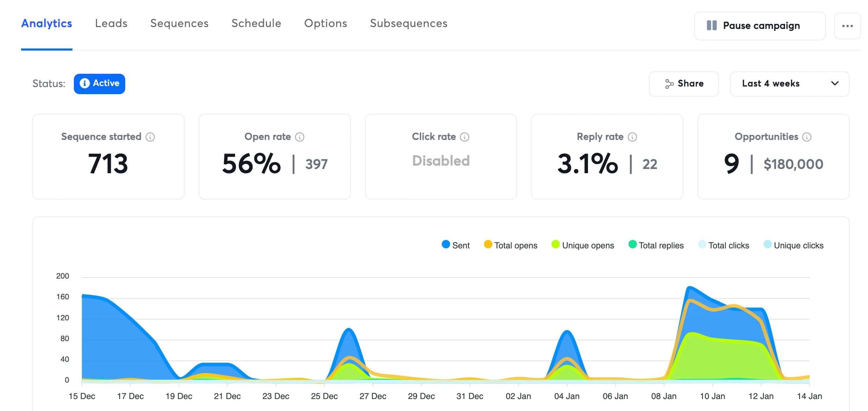Click the chevron on the time range selector
Screen dimensions: 868x411
[x=835, y=84]
